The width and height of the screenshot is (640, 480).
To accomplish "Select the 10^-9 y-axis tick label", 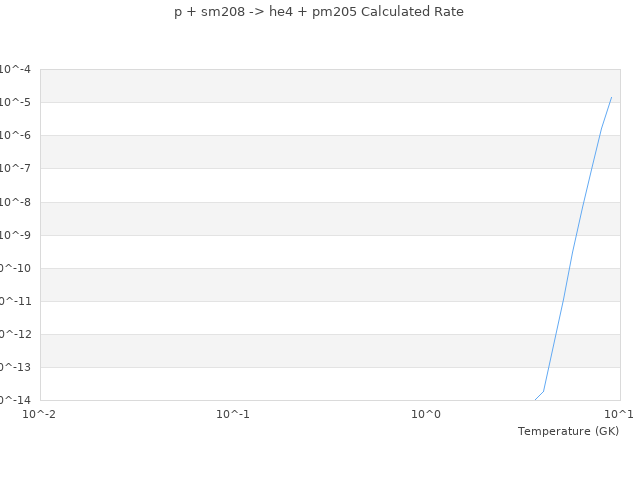I will [x=16, y=235].
